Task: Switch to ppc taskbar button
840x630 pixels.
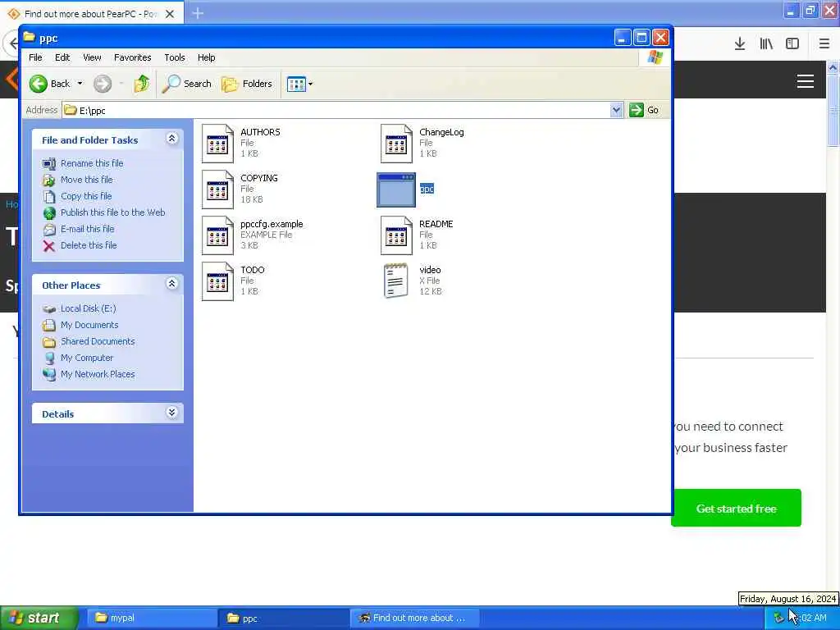Action: 283,619
